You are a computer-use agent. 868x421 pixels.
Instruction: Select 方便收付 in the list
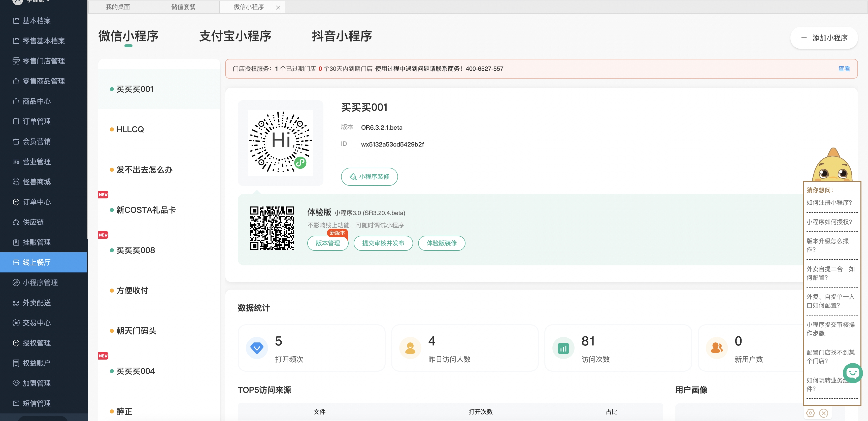click(159, 291)
